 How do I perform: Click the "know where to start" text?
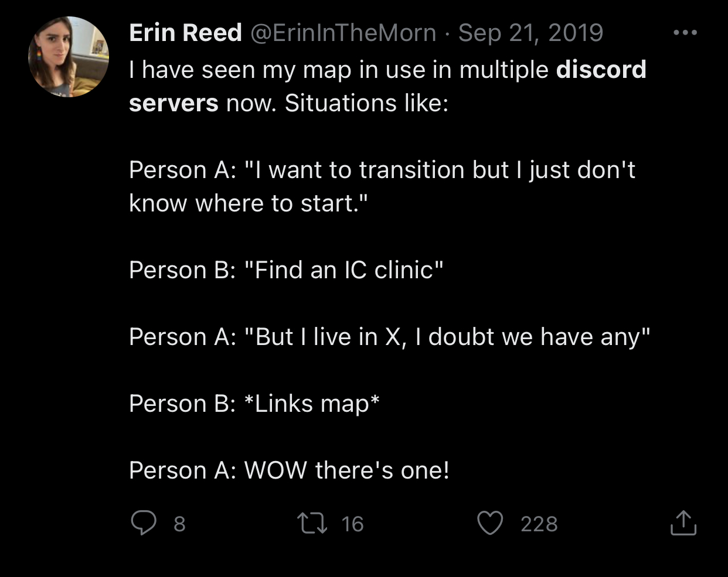pyautogui.click(x=248, y=203)
